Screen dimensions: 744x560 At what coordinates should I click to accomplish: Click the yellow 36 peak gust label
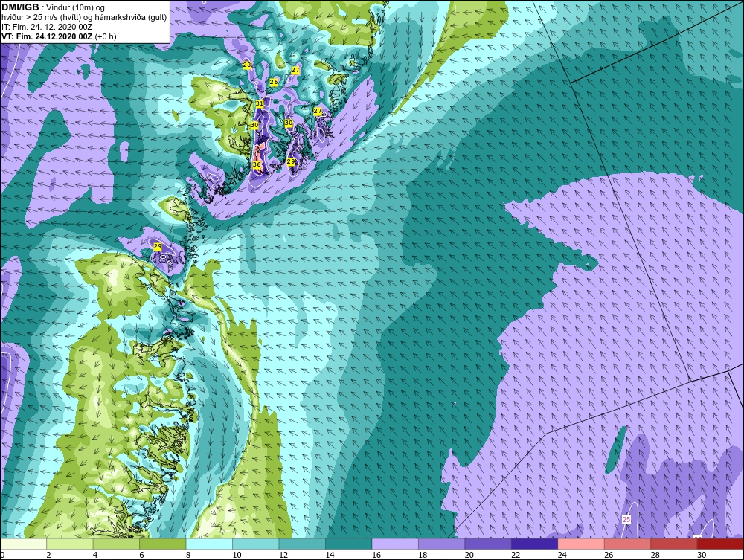click(257, 165)
